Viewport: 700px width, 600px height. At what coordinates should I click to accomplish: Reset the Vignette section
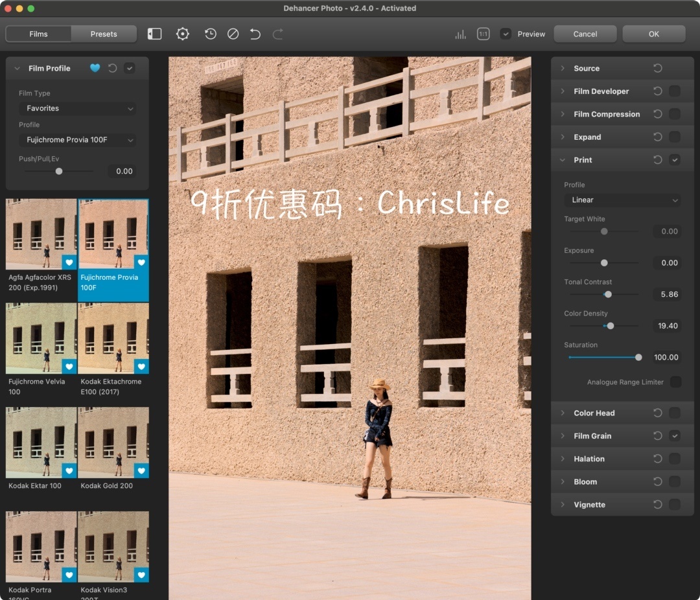tap(658, 505)
